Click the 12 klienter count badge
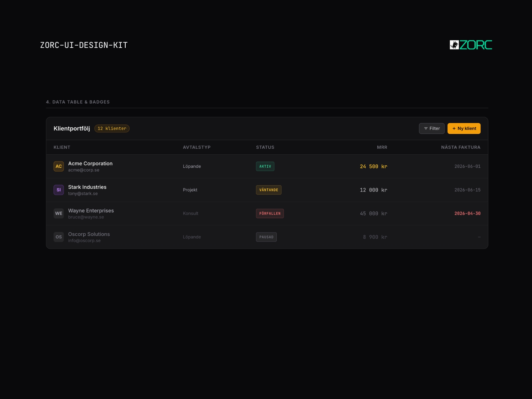The width and height of the screenshot is (532, 399). (x=112, y=128)
